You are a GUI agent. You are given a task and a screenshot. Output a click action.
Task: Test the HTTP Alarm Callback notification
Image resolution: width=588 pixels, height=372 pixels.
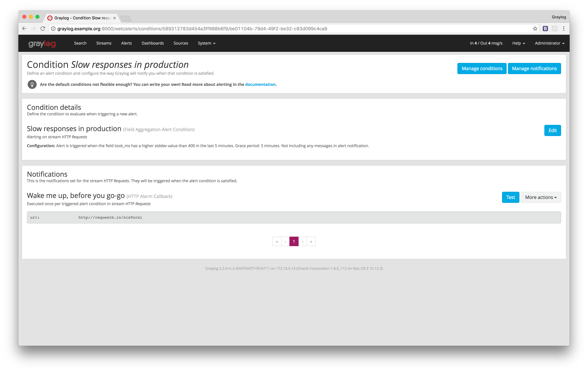[510, 197]
